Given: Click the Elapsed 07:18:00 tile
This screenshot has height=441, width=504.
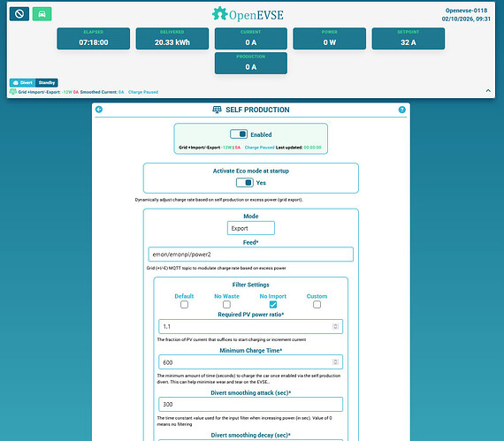Looking at the screenshot, I should [94, 39].
